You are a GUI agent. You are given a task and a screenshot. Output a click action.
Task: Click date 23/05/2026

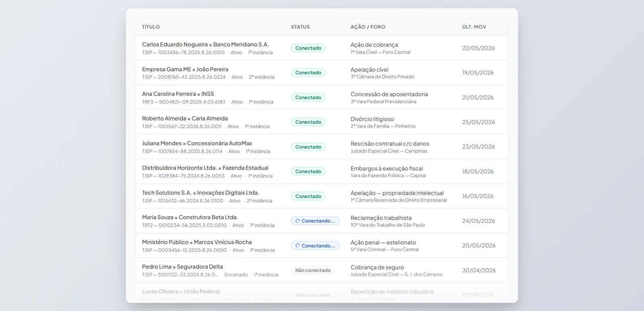coord(479,147)
